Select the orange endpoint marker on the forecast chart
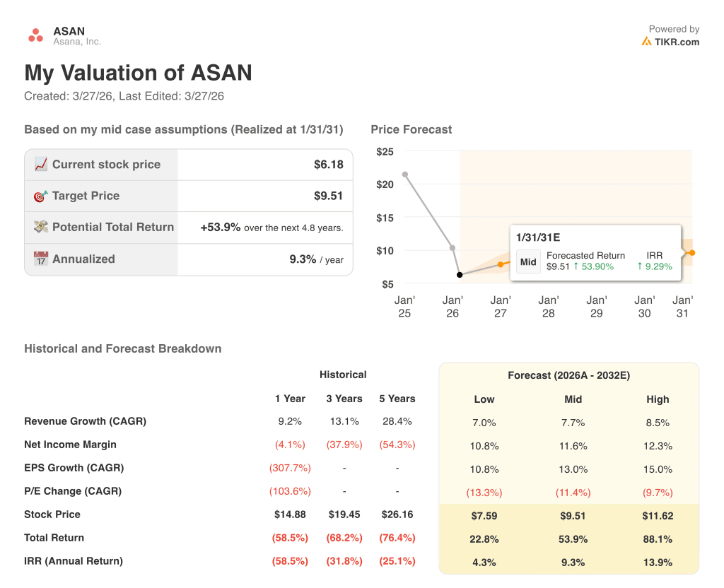 [691, 251]
